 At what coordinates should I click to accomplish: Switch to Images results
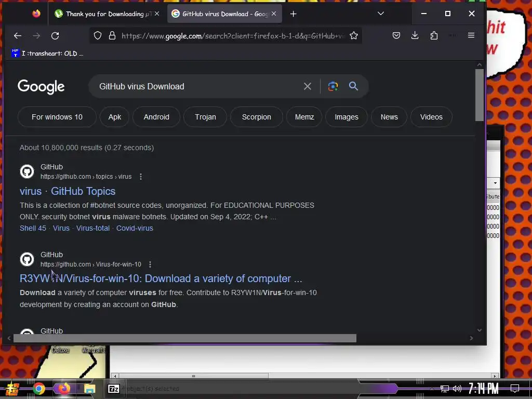point(347,117)
